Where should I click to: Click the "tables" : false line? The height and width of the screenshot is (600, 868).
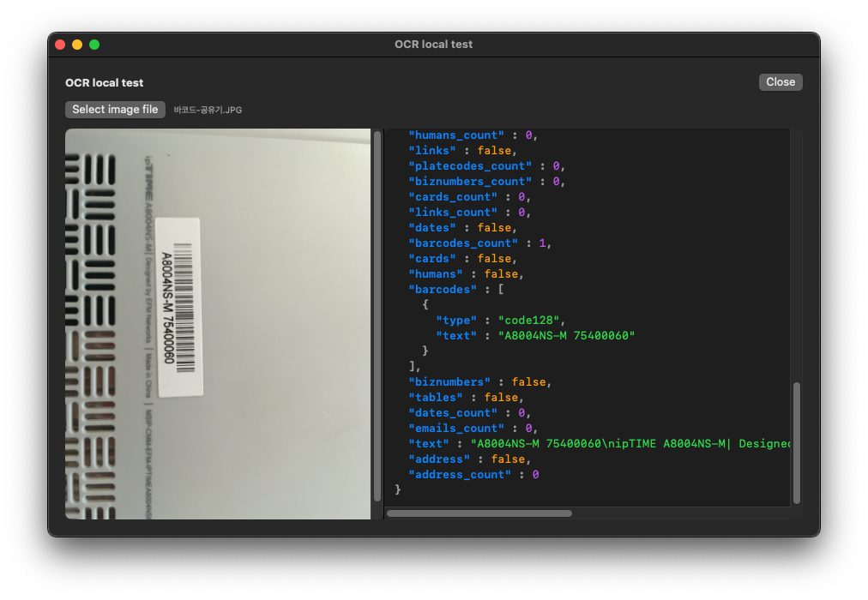(466, 398)
